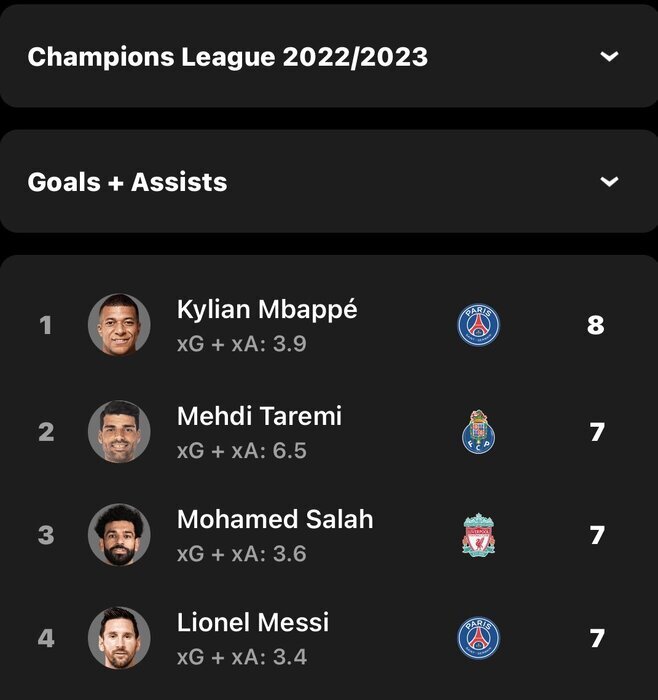658x700 pixels.
Task: Open Mehdi Taremi's player photo
Action: [x=119, y=432]
